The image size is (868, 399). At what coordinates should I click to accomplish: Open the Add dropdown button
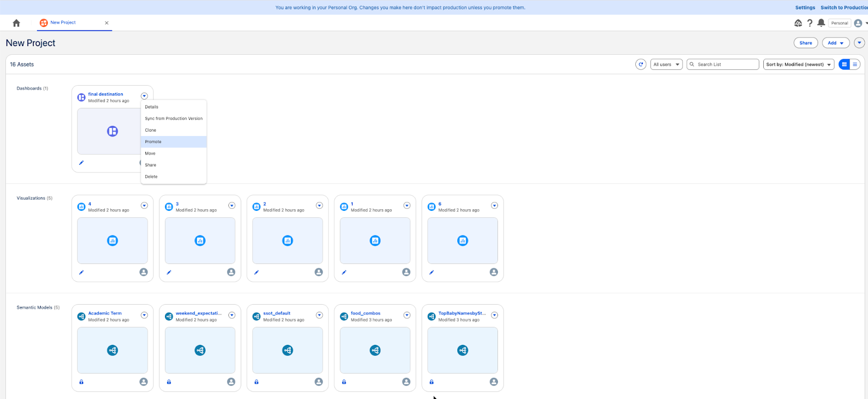(836, 43)
